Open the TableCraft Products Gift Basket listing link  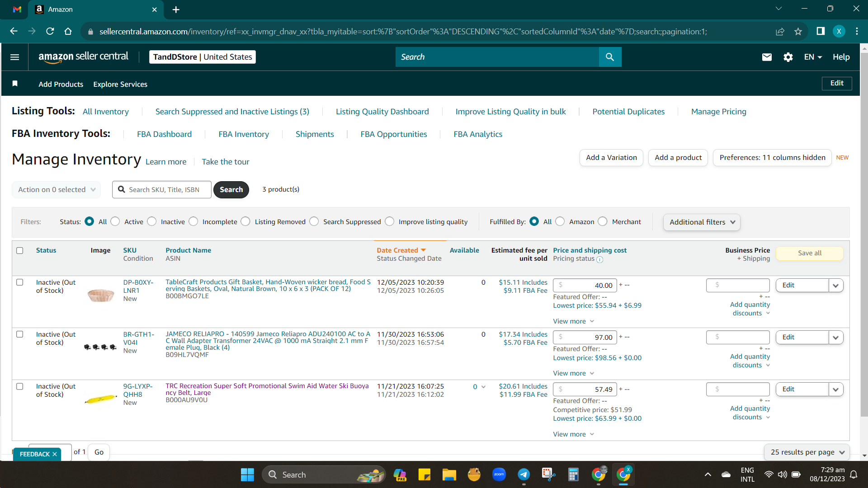[x=268, y=286]
